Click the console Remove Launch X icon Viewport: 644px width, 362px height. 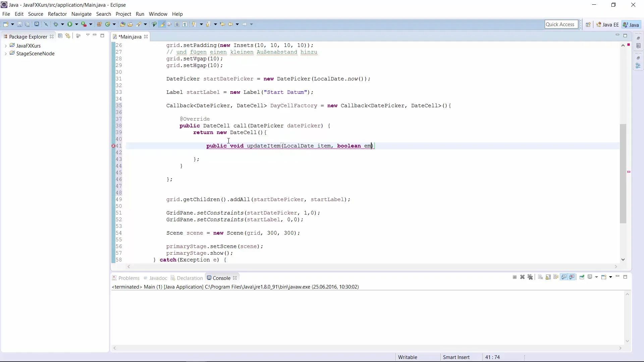click(522, 277)
